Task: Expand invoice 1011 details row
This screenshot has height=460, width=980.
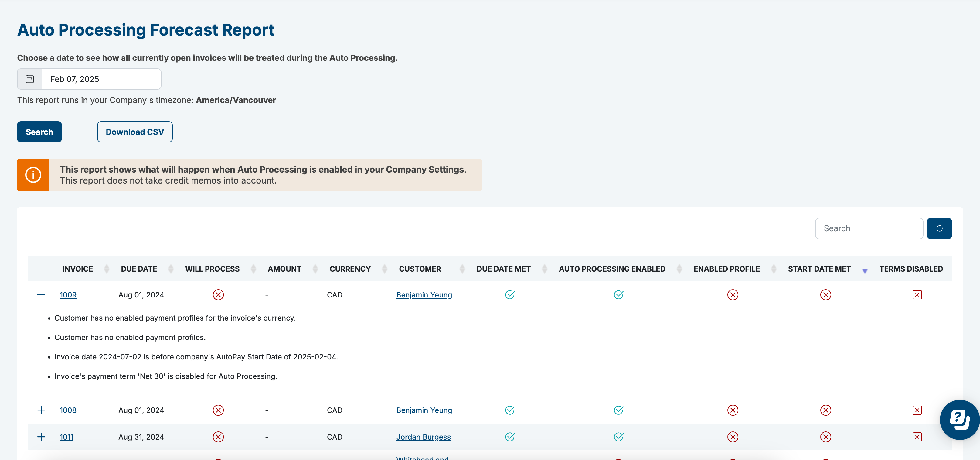Action: pos(41,437)
